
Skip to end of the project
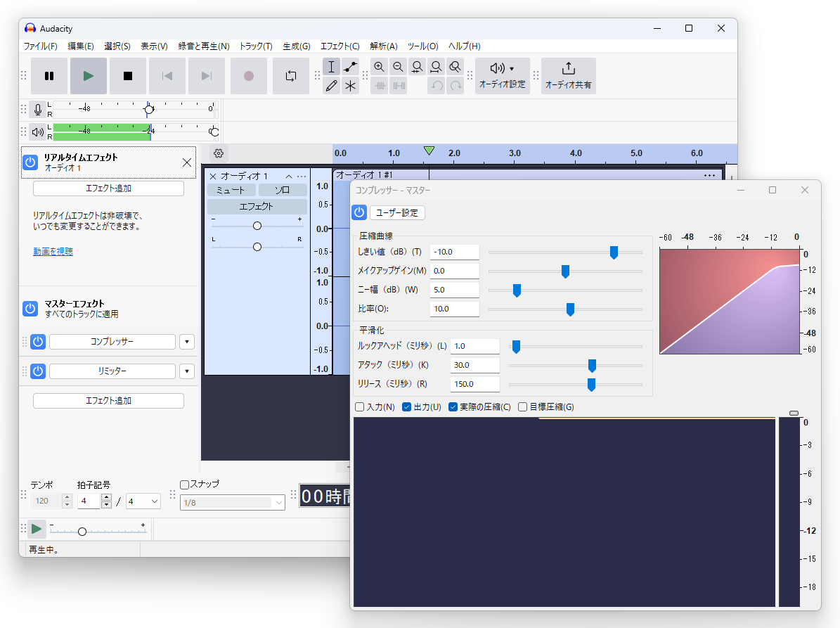click(x=206, y=76)
